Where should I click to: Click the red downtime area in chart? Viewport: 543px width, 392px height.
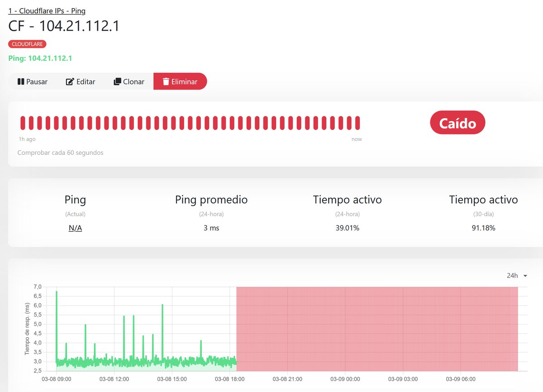tap(377, 329)
